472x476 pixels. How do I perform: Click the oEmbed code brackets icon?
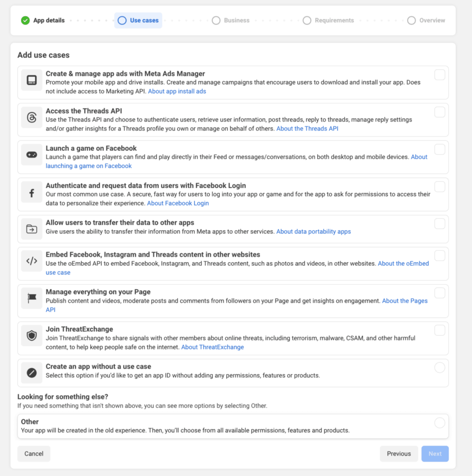(32, 261)
